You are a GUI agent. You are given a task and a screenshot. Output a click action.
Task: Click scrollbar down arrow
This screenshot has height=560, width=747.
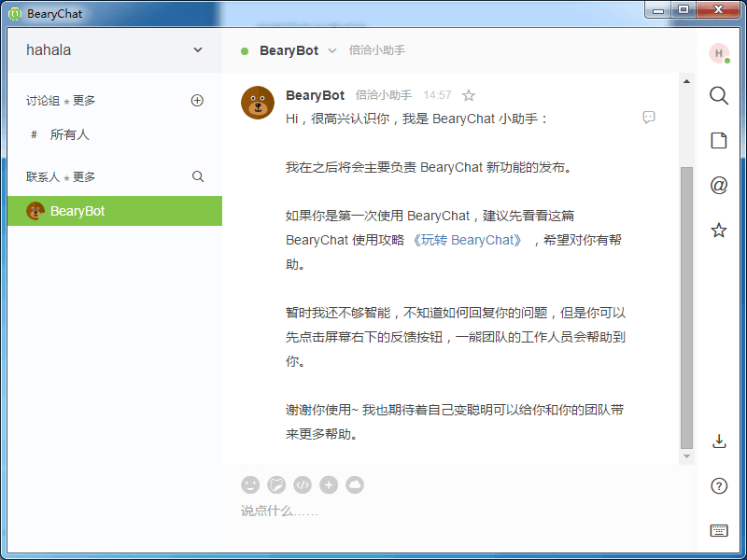pos(686,456)
